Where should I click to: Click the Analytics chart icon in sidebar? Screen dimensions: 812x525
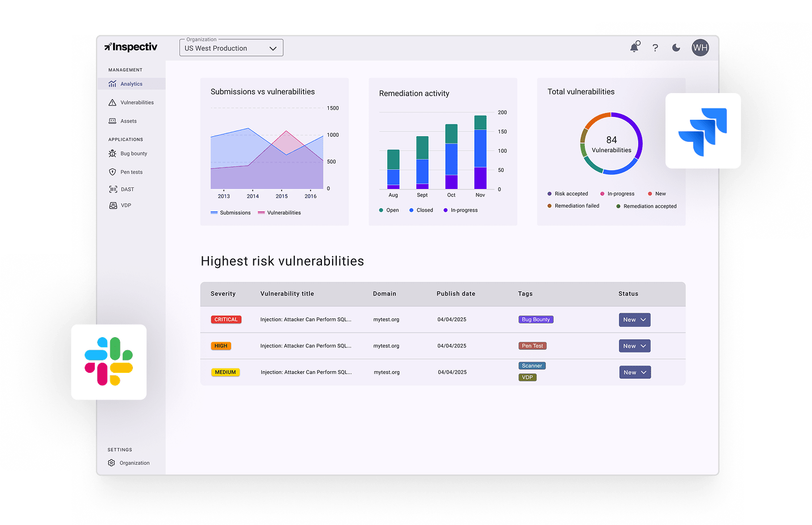click(x=112, y=84)
